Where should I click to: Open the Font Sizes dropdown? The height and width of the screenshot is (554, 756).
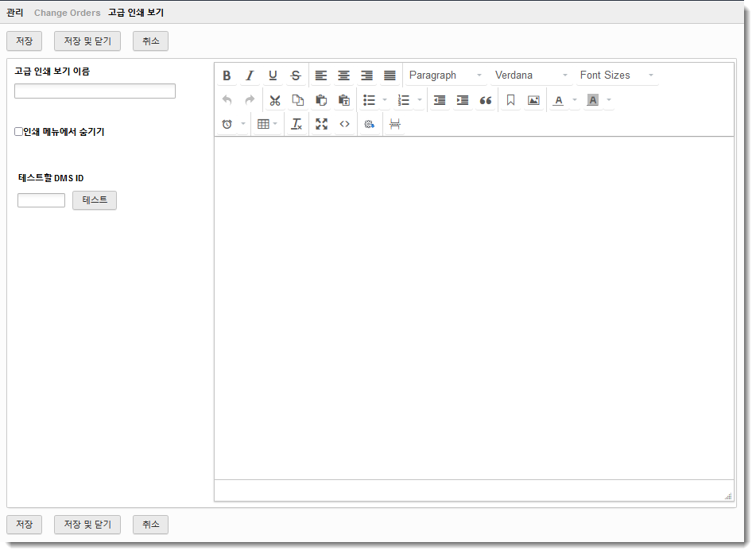[617, 76]
